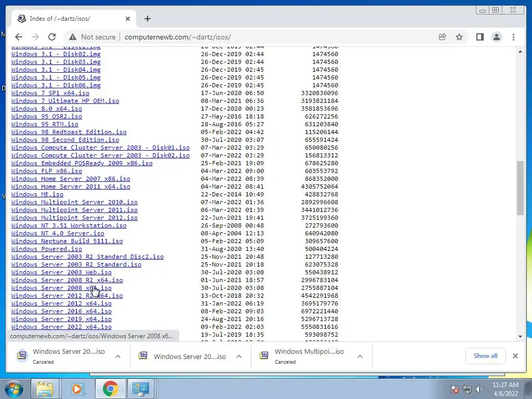
Task: Open Windows Home Server 2011 x64.iso link
Action: tap(71, 187)
